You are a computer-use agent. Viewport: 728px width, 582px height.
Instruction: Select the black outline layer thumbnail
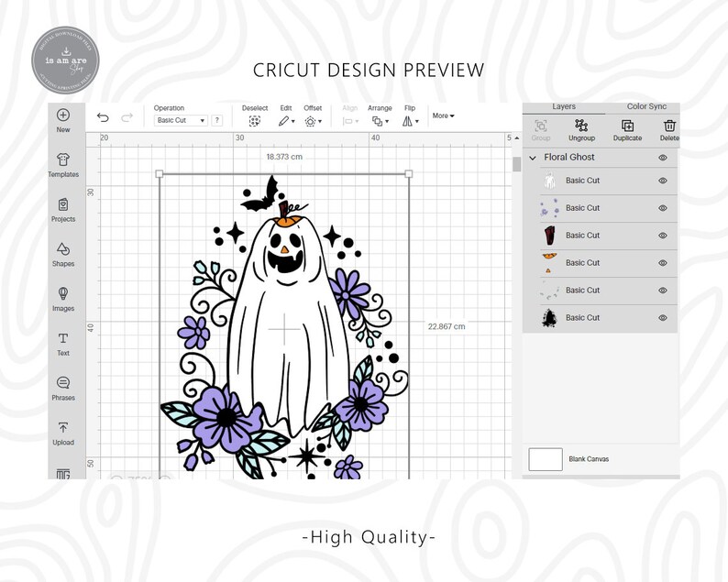[550, 318]
